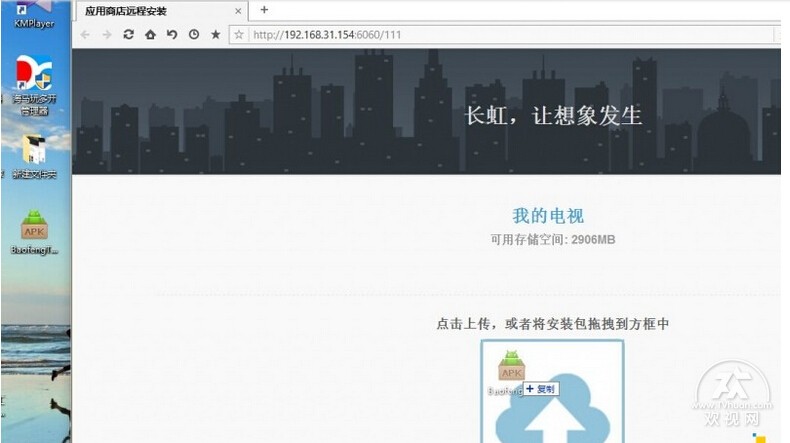Viewport: 790px width, 443px height.
Task: Open the browsing history clock icon
Action: (x=194, y=34)
